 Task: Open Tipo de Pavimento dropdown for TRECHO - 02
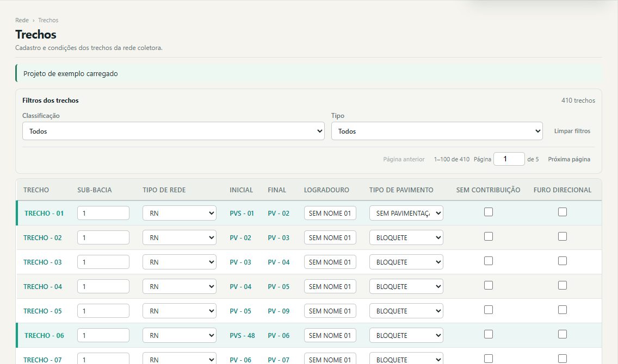(406, 237)
